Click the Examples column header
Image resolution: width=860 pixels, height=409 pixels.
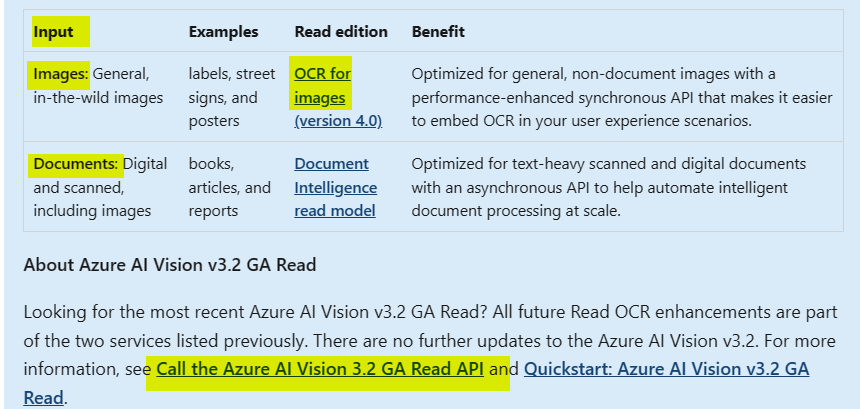coord(223,32)
